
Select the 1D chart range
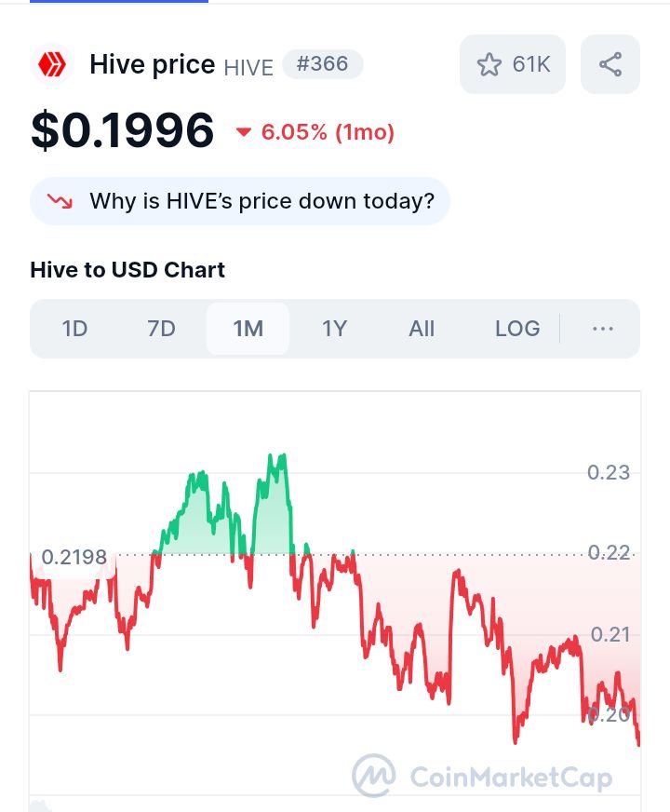click(x=74, y=329)
